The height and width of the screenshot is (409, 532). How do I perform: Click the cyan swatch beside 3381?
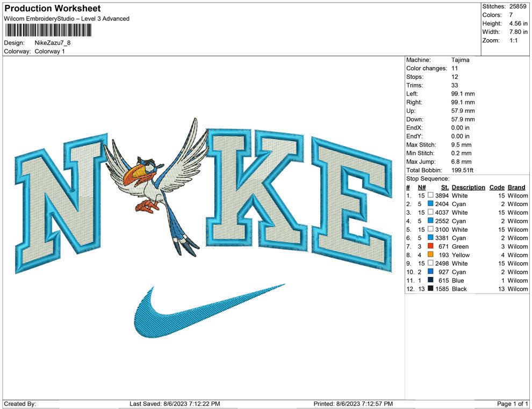[430, 238]
